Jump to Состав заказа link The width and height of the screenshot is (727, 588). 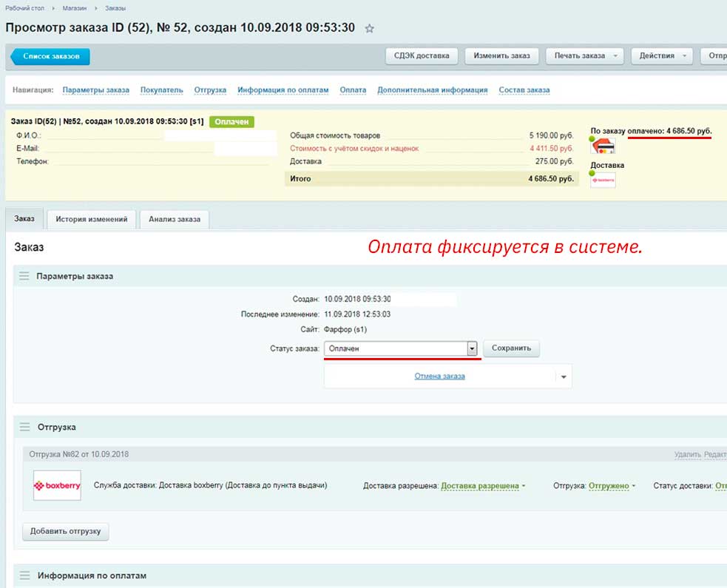pos(524,90)
